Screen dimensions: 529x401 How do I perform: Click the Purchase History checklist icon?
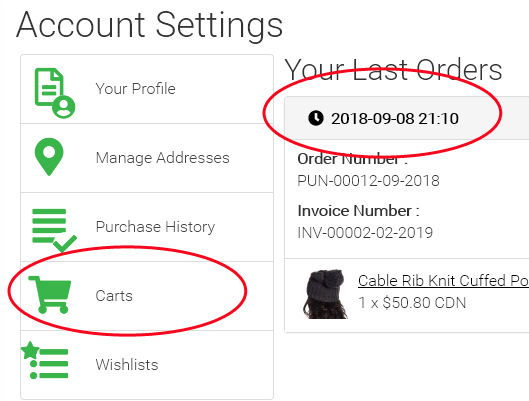point(54,230)
